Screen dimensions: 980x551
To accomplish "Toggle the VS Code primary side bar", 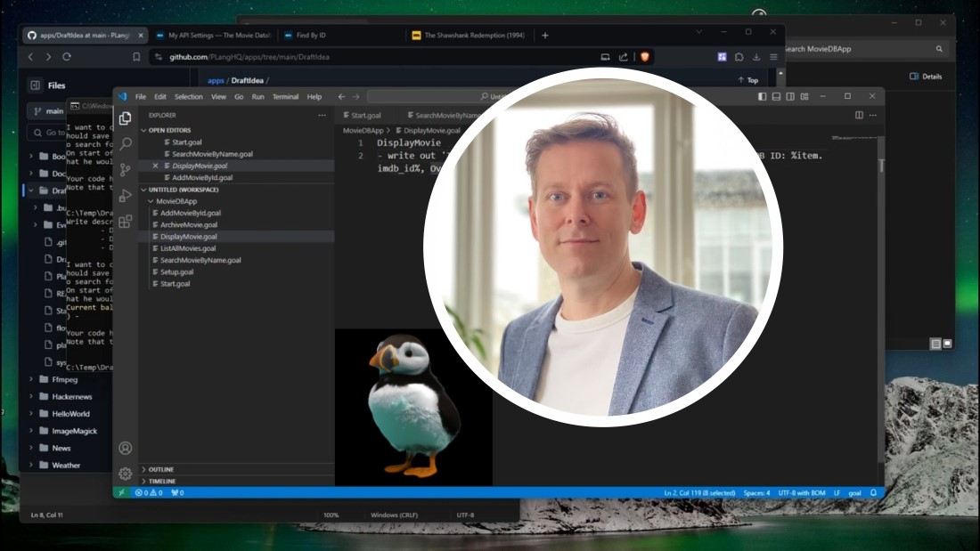I will point(762,96).
